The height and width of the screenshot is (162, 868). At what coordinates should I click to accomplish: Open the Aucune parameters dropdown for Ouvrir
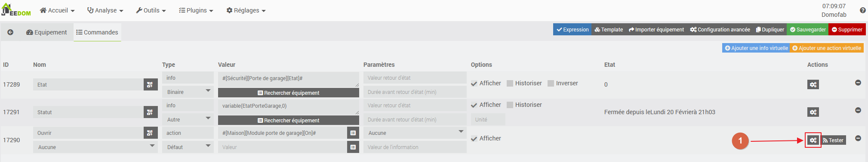point(415,133)
